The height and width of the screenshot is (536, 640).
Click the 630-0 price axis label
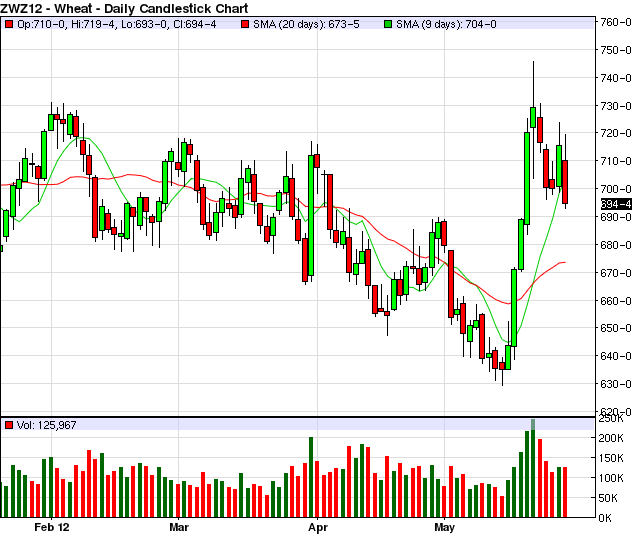[x=616, y=384]
